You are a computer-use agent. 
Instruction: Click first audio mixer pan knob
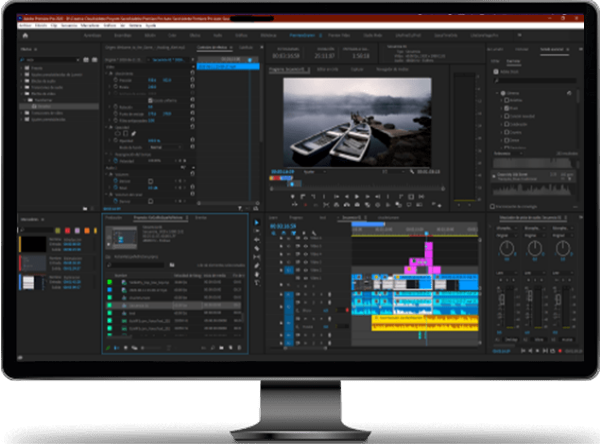pos(507,248)
